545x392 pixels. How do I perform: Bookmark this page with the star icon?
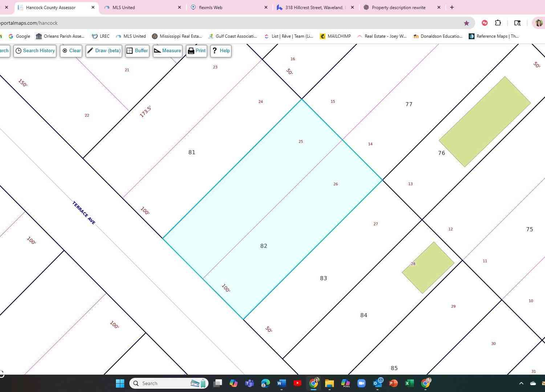pyautogui.click(x=467, y=23)
